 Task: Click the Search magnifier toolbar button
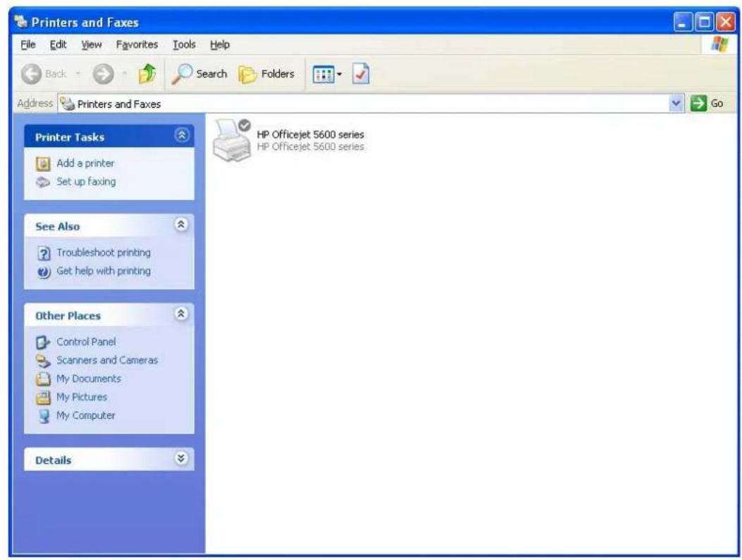[199, 74]
